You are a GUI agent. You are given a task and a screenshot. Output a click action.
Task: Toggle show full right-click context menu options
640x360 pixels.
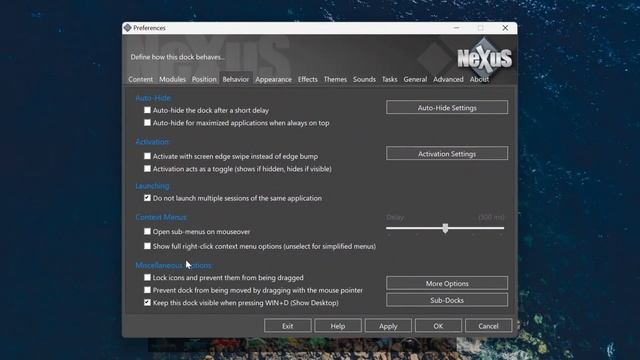147,246
